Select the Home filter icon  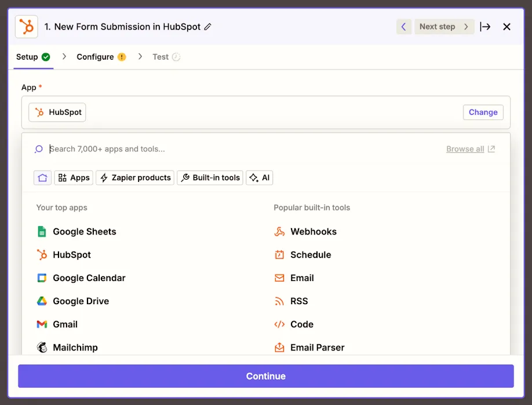click(x=42, y=178)
